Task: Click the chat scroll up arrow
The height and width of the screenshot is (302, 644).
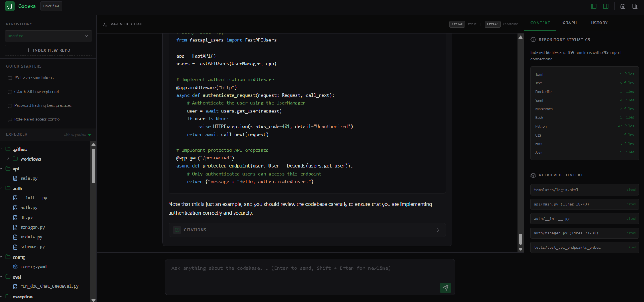Action: [520, 37]
